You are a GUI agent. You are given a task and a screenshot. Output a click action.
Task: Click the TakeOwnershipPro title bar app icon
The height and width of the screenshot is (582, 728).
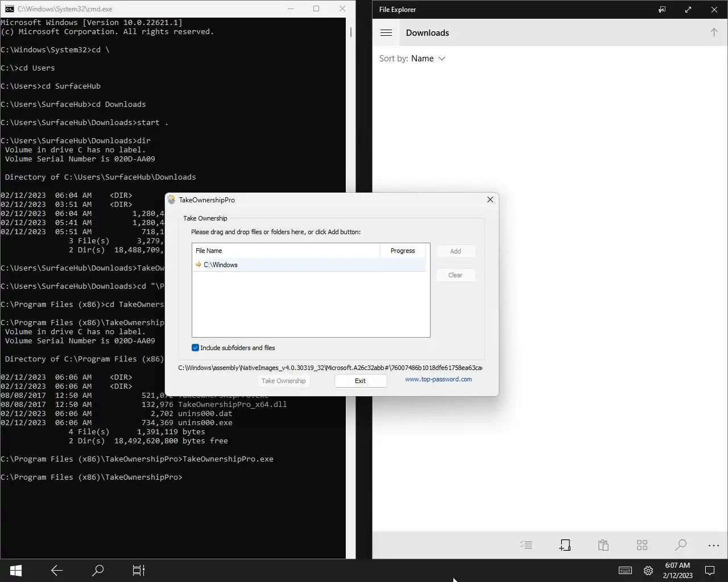[x=172, y=199]
